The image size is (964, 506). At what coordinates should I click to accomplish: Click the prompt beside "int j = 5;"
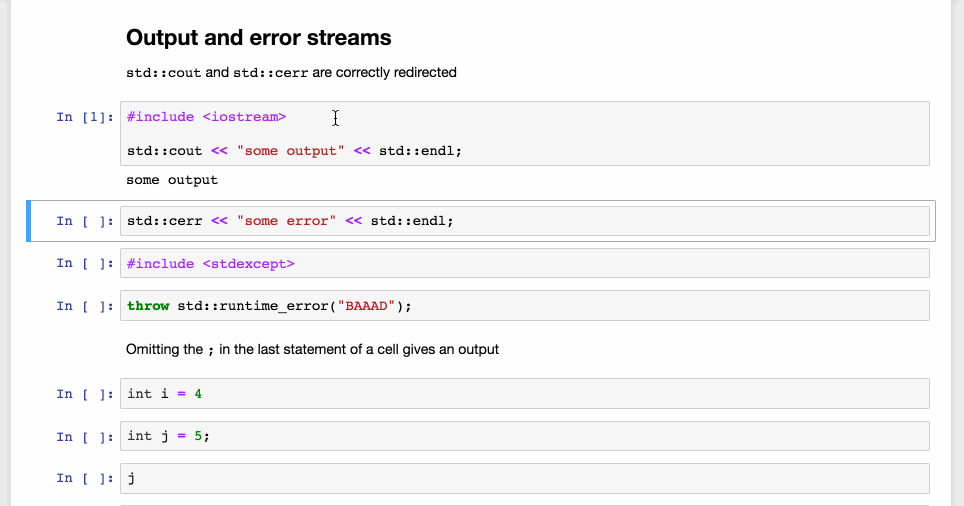pos(84,436)
